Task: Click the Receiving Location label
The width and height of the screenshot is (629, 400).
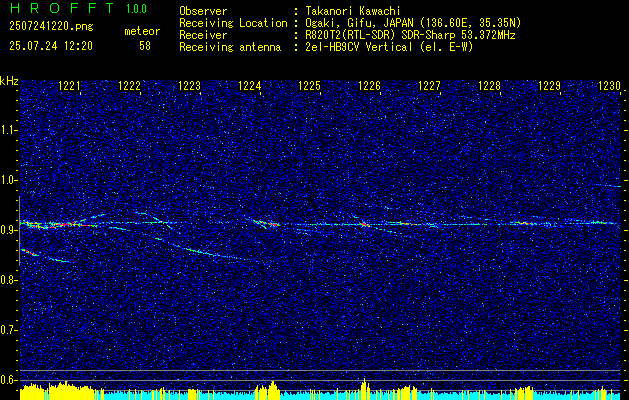Action: 233,23
